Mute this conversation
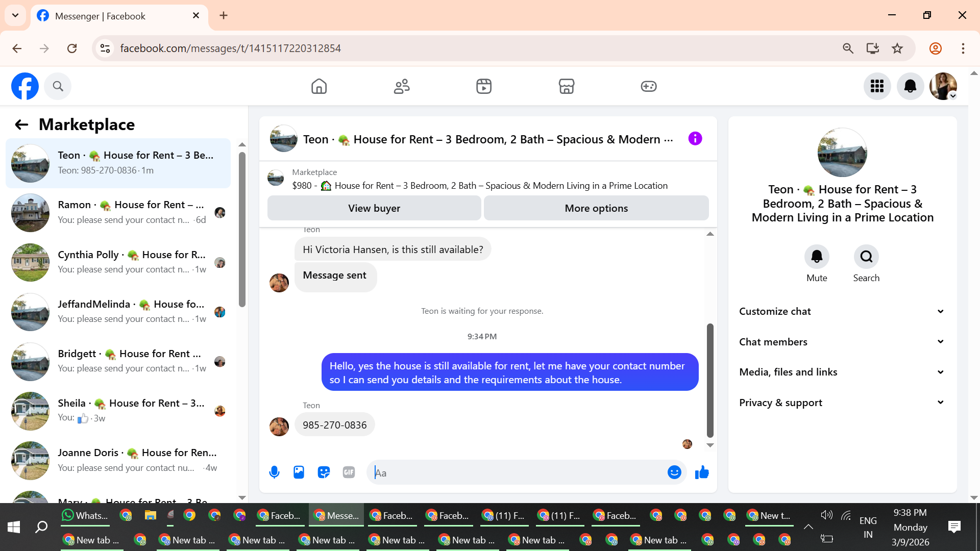The height and width of the screenshot is (551, 980). tap(817, 257)
